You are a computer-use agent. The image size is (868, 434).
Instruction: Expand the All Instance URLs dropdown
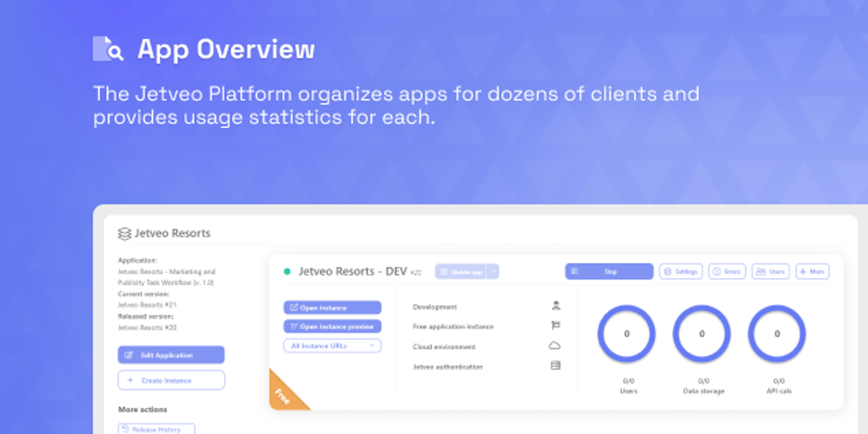(332, 346)
